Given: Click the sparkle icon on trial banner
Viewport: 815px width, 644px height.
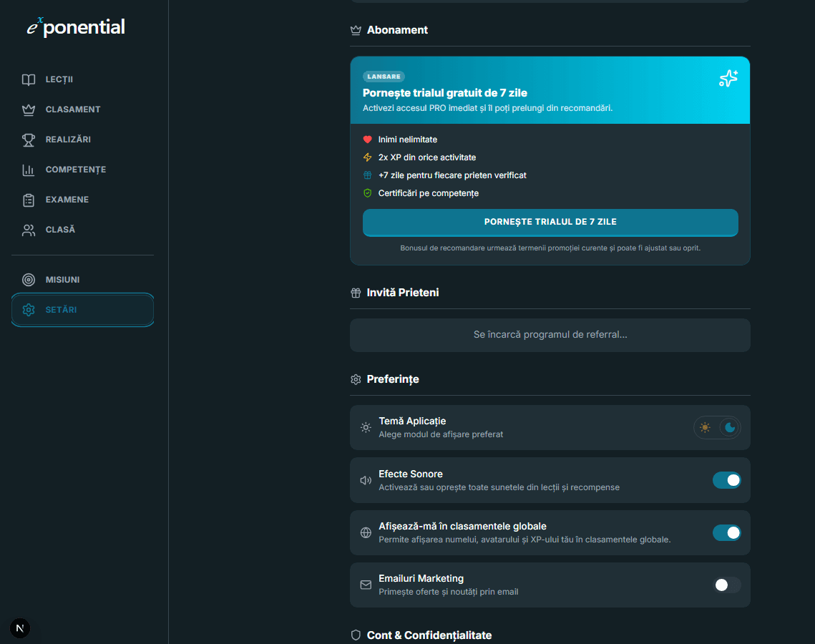Looking at the screenshot, I should pyautogui.click(x=728, y=78).
